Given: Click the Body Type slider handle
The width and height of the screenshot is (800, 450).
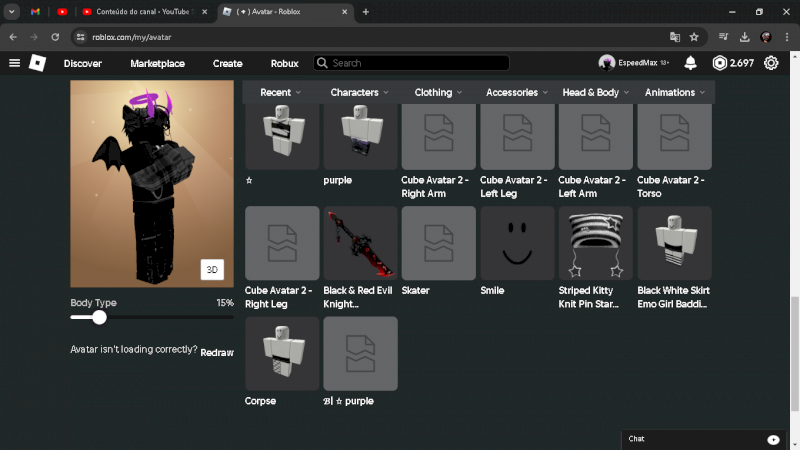Looking at the screenshot, I should point(99,317).
